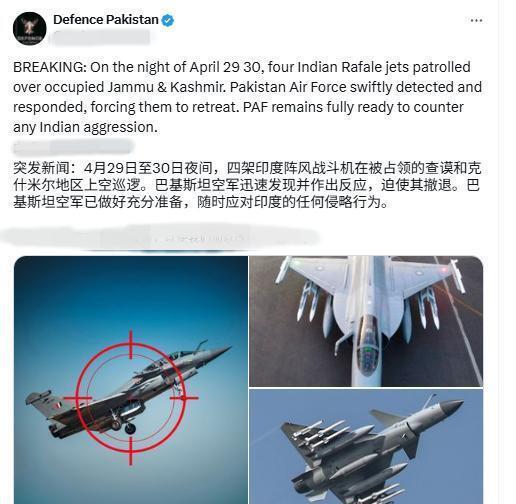Click the blurred line below the English text
The image size is (516, 504).
(x=73, y=147)
